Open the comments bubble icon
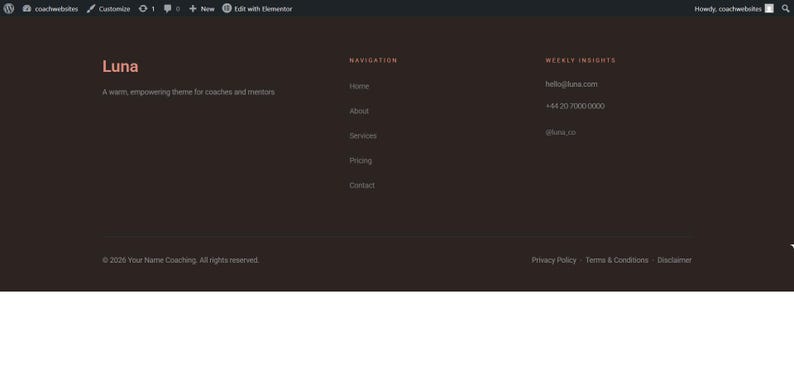The image size is (794, 375). click(168, 9)
